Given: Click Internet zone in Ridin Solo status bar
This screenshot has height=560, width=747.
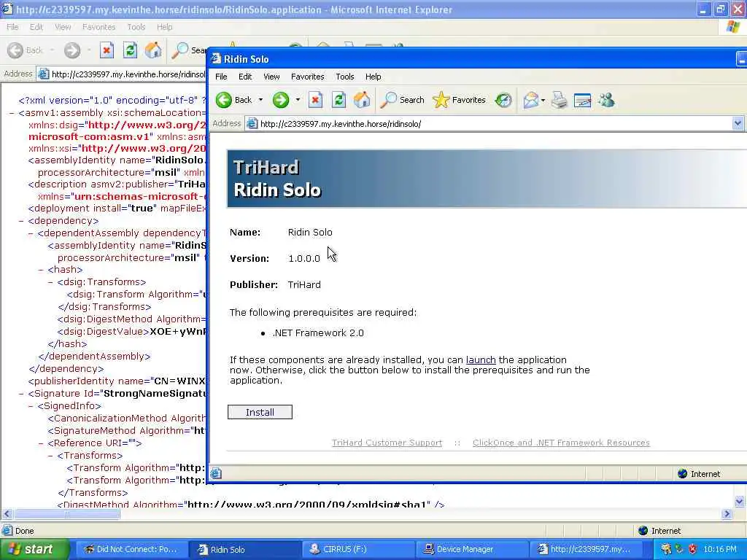Looking at the screenshot, I should [700, 474].
